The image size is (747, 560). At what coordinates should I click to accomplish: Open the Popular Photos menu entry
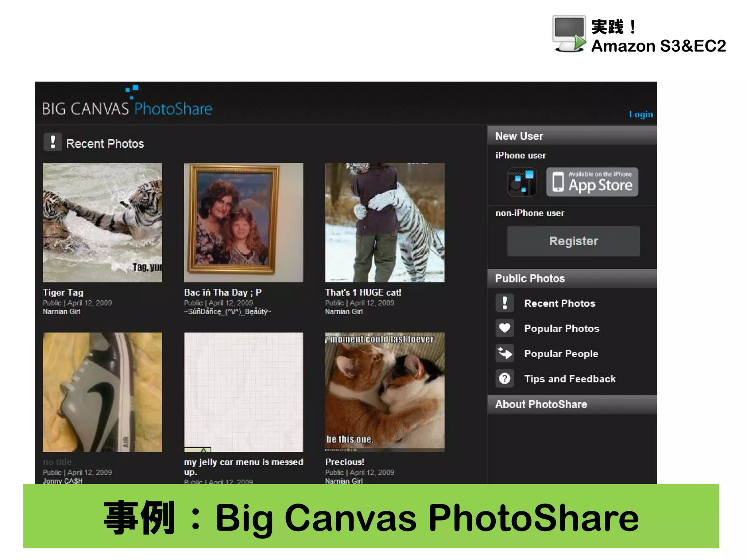[x=561, y=328]
